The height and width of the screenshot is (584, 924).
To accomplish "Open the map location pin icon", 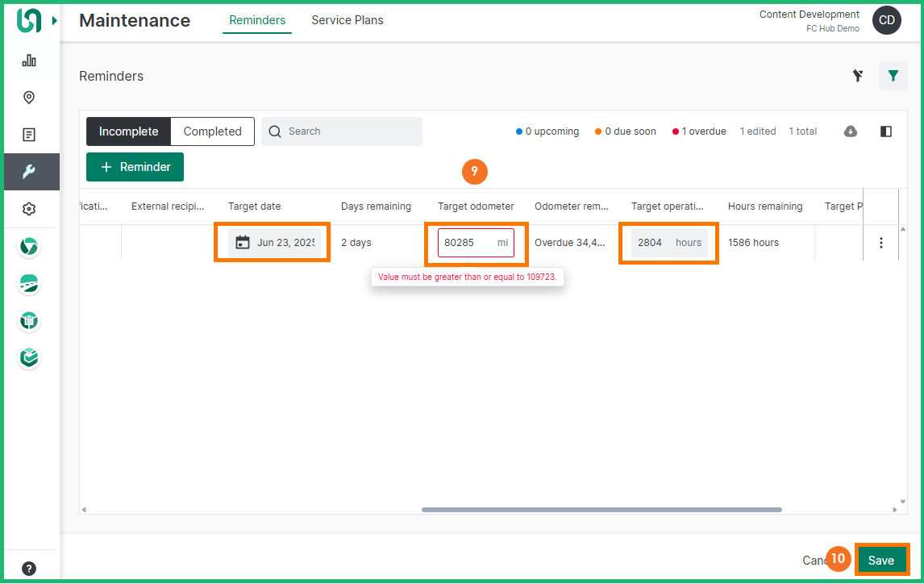I will click(29, 98).
